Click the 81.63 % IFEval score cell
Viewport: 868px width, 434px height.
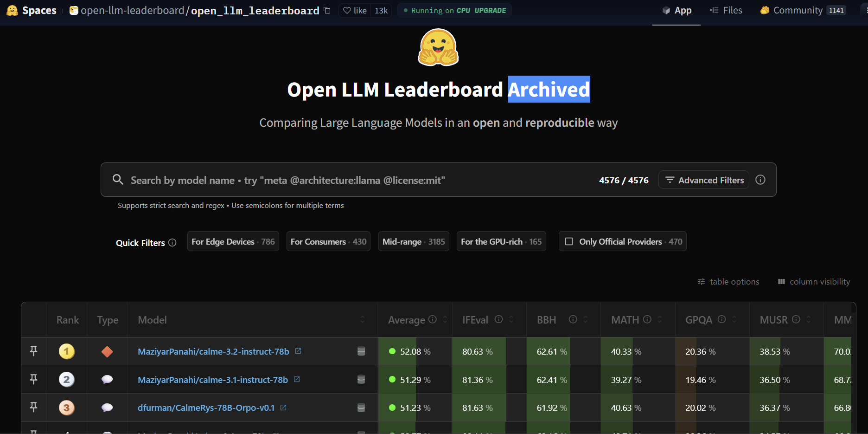(489, 408)
